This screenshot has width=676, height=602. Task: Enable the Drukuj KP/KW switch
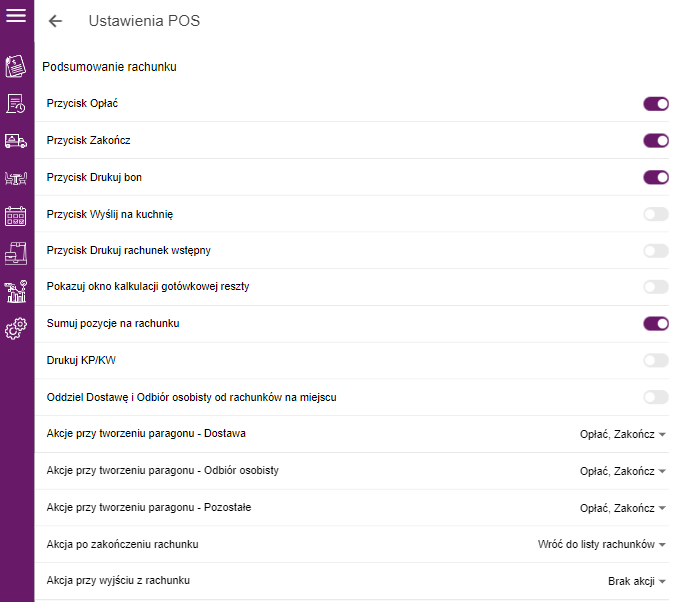[x=656, y=360]
